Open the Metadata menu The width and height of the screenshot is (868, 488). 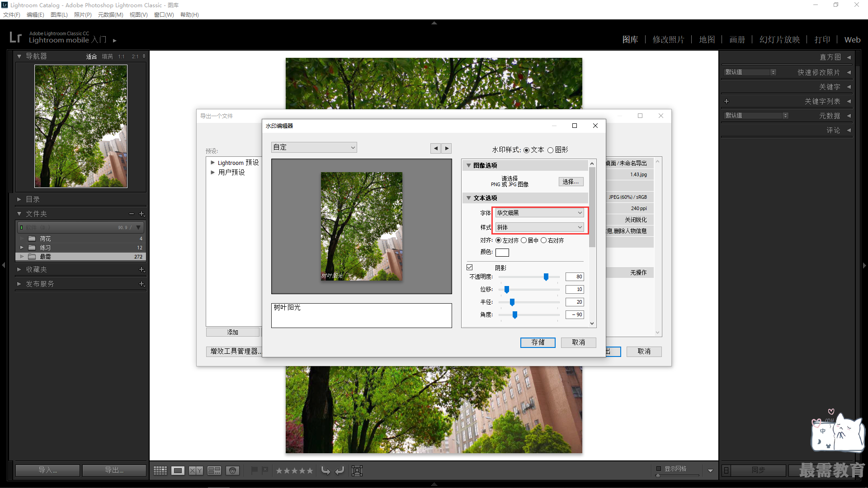coord(110,14)
